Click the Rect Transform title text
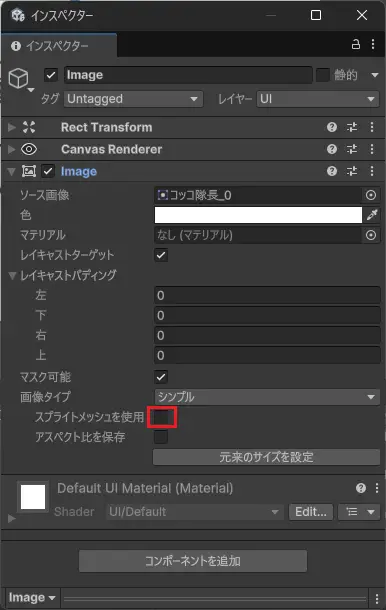This screenshot has width=386, height=610. pyautogui.click(x=107, y=127)
